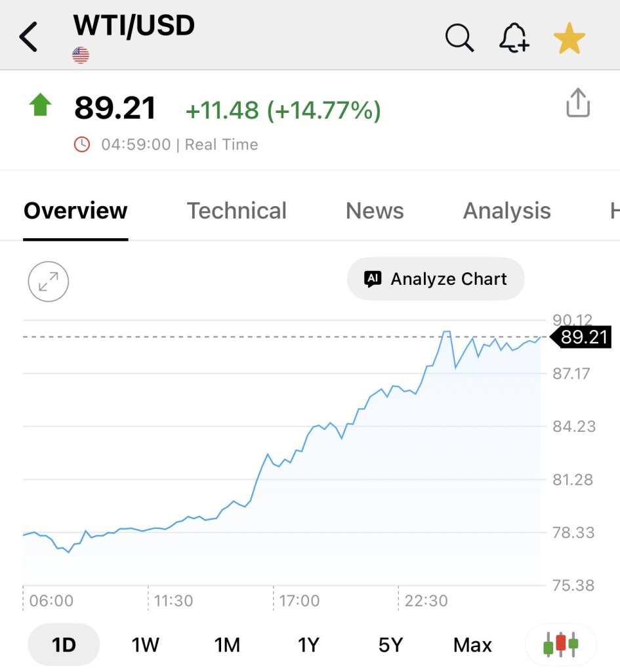620x672 pixels.
Task: Show the Max time range
Action: [472, 645]
